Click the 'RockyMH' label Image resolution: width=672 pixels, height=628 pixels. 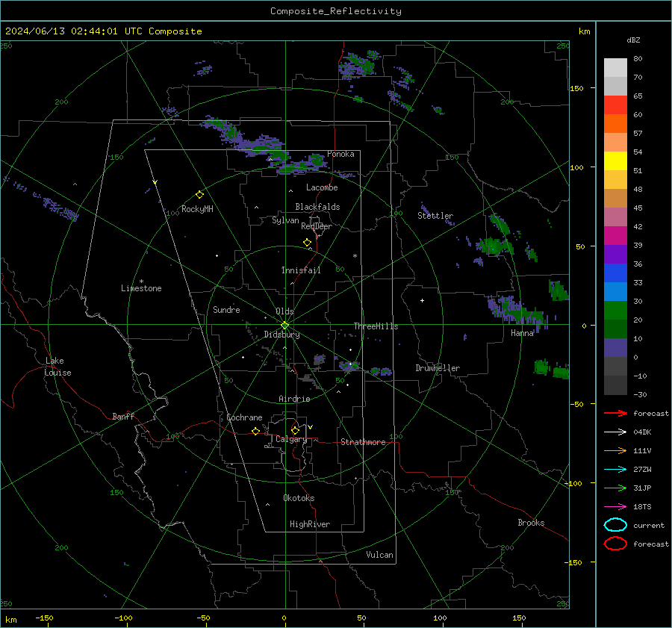tap(197, 209)
